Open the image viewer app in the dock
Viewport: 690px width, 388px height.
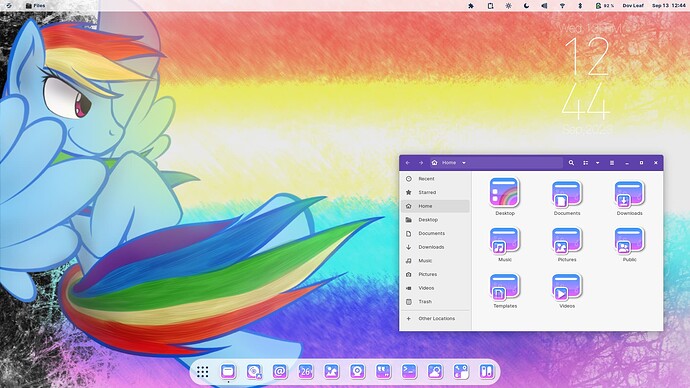331,372
